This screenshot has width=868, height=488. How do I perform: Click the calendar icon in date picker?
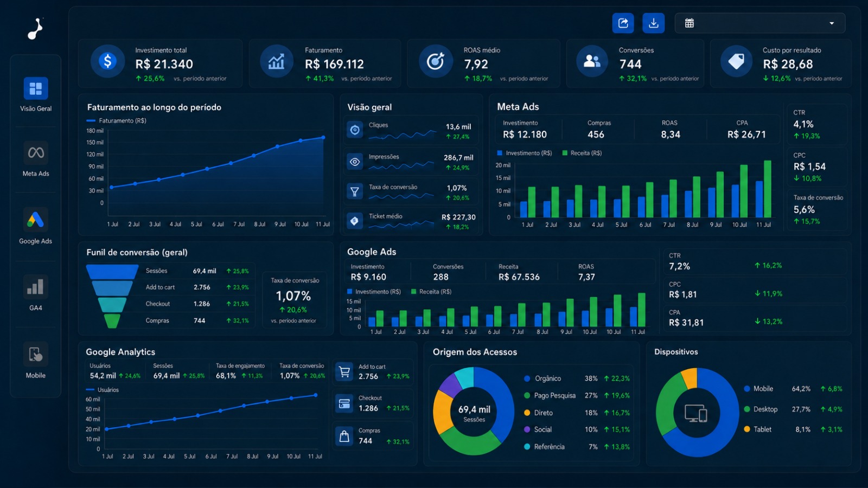click(x=690, y=23)
